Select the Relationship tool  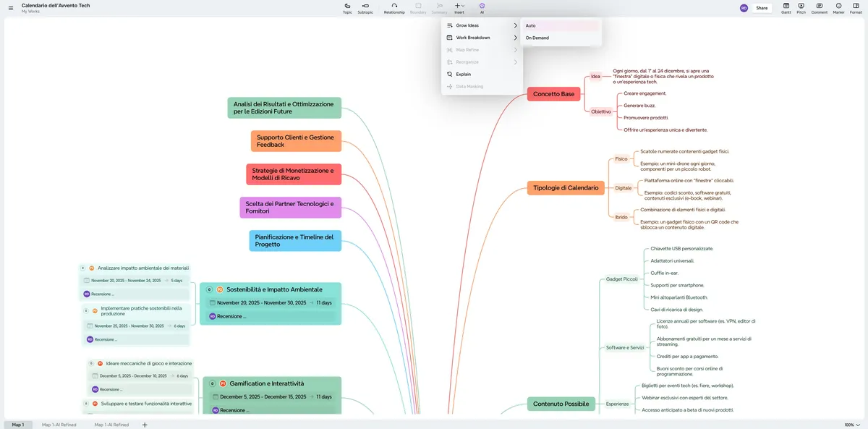pos(394,8)
